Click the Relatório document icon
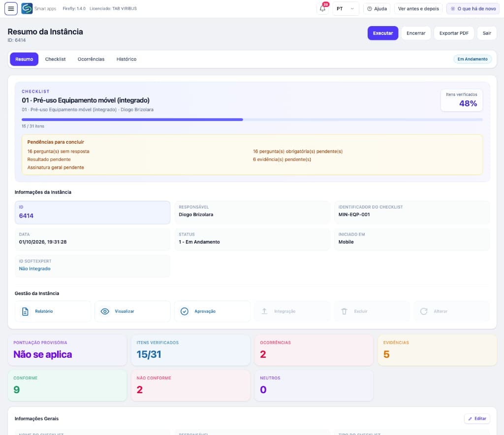This screenshot has height=435, width=504. [x=25, y=311]
